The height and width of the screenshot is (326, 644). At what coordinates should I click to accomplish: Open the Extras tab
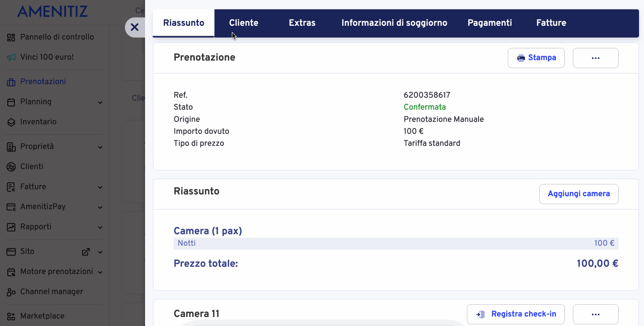pos(302,23)
